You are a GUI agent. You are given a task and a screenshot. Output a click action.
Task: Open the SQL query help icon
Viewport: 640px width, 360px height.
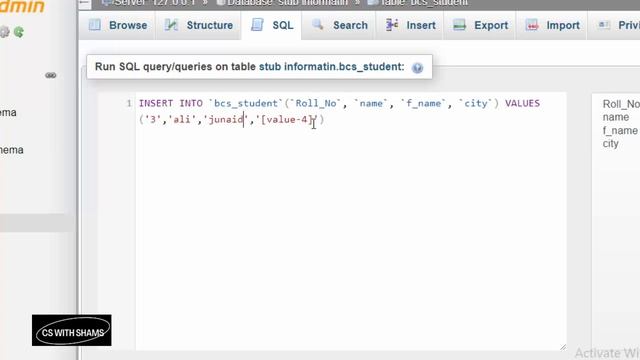417,68
